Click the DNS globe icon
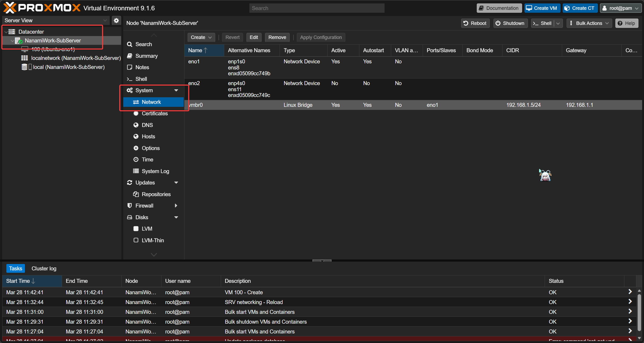Screen dimensions: 644x343 [x=136, y=125]
